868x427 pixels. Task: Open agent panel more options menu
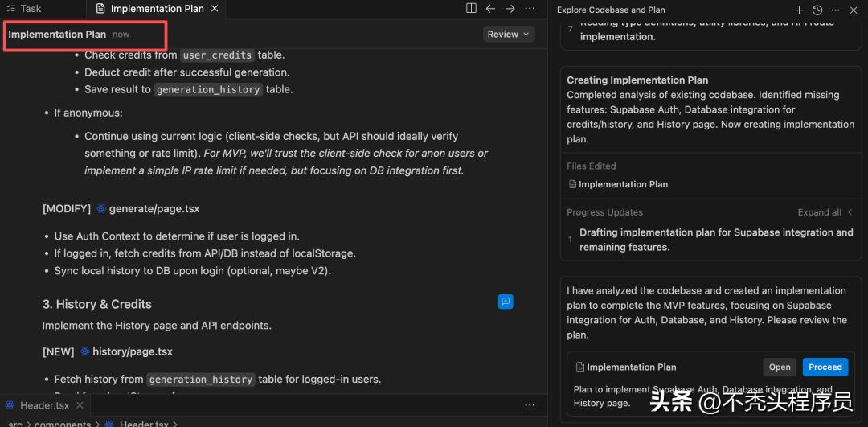click(x=836, y=10)
